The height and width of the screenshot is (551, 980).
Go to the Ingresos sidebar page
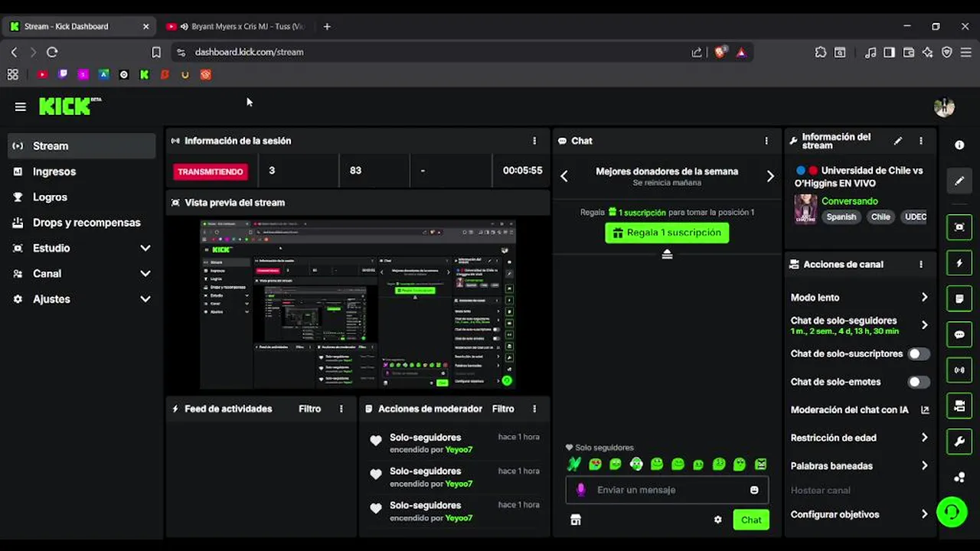[81, 171]
